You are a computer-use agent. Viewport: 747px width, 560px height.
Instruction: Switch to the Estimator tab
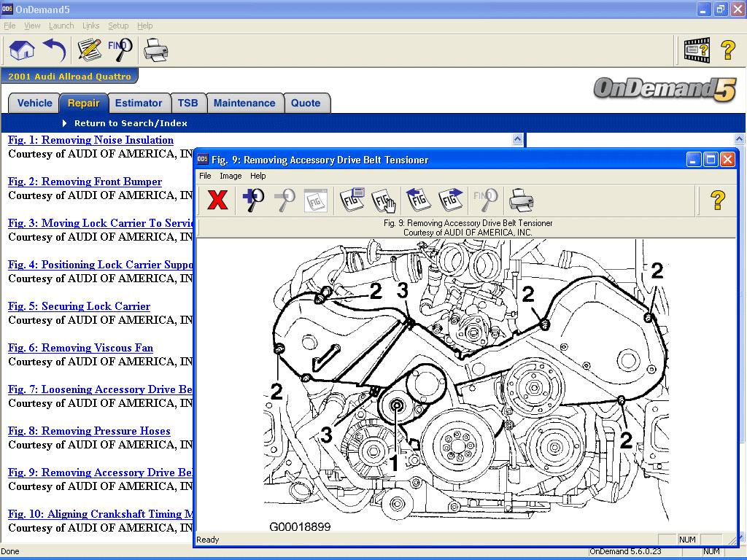[x=139, y=104]
